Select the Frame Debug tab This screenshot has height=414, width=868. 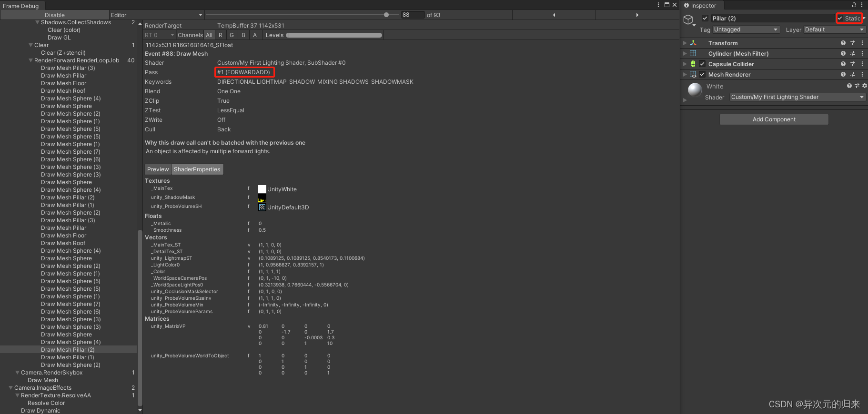coord(21,6)
